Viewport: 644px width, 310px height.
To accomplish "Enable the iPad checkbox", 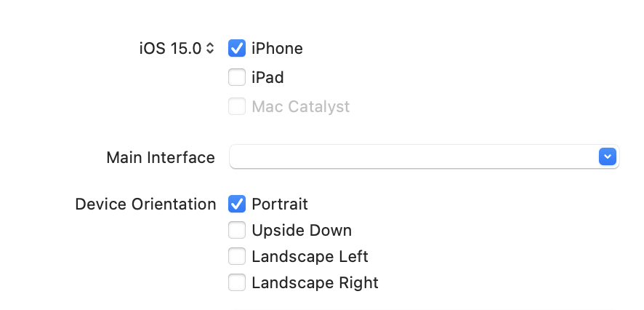I will click(237, 77).
